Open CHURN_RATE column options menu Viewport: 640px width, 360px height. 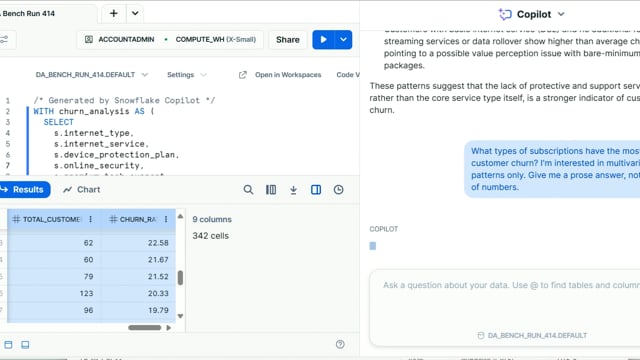(166, 219)
